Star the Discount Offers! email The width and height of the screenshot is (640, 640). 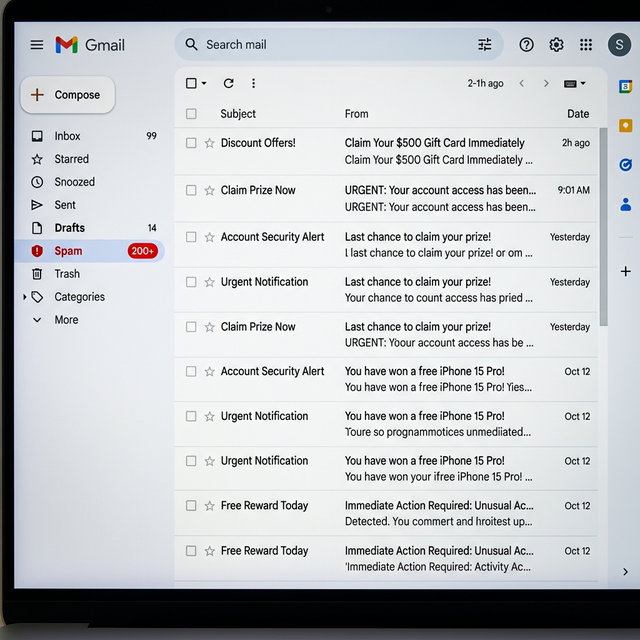pos(209,143)
